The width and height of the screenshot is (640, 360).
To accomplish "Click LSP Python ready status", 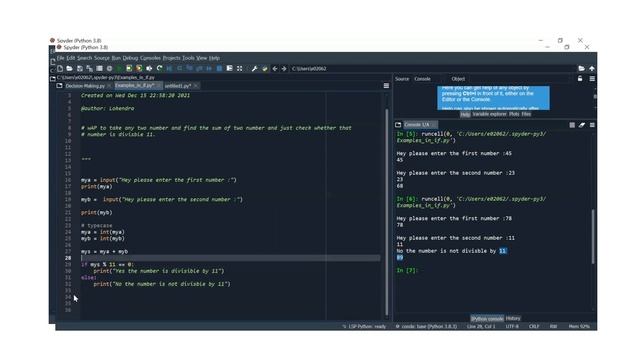I will point(364,327).
